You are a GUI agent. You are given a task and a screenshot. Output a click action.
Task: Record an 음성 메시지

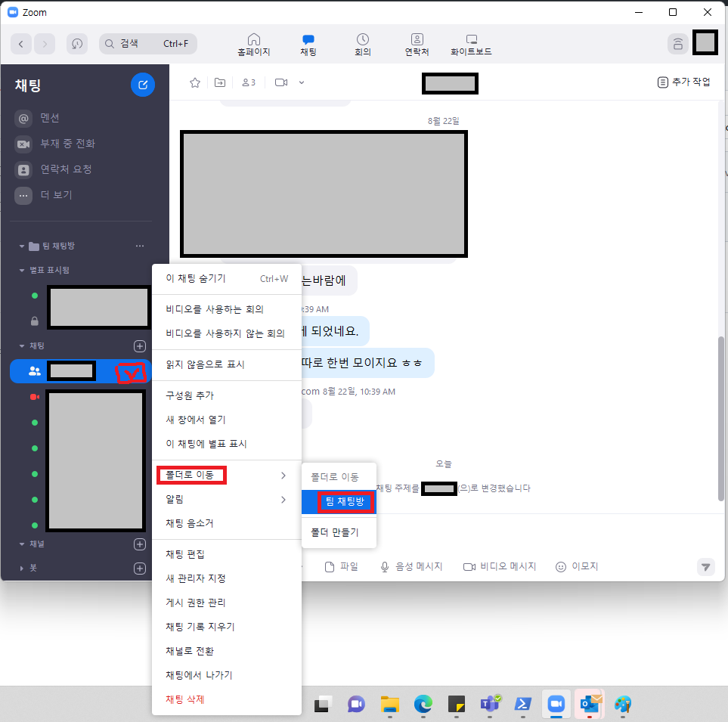411,567
